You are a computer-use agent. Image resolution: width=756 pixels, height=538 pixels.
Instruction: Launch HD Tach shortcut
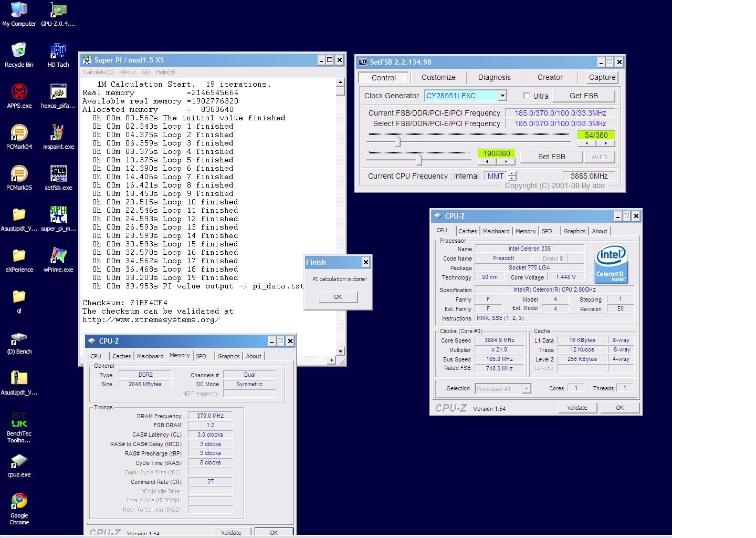(58, 55)
